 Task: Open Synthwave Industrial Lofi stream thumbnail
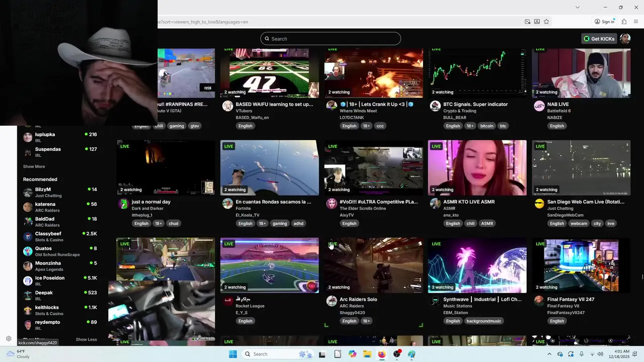477,265
